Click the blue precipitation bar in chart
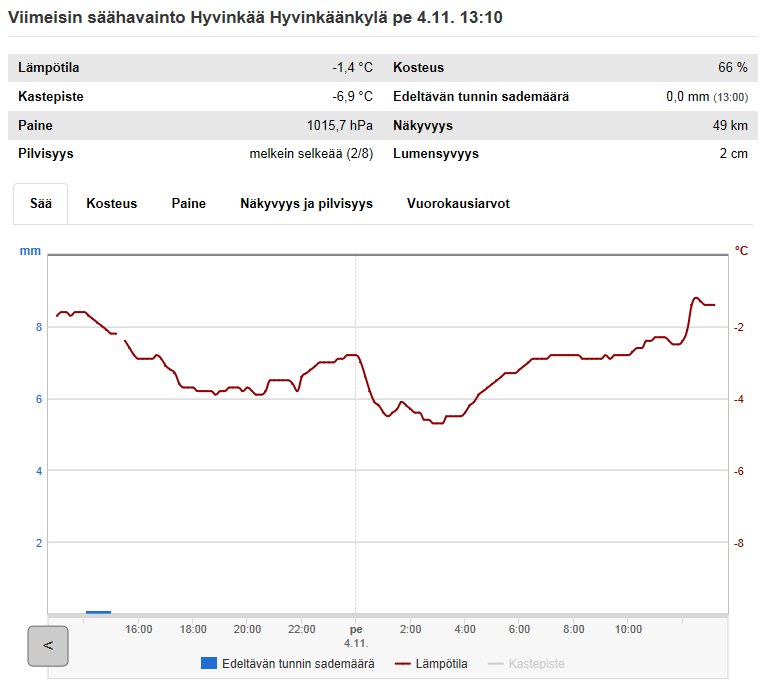764x683 pixels. pos(98,611)
